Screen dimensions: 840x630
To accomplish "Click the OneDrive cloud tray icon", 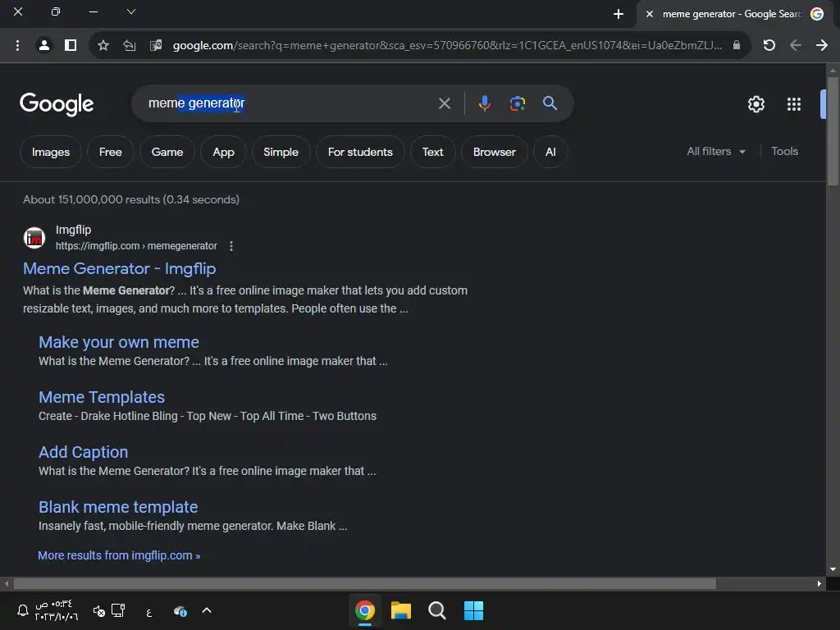I will coord(180,610).
